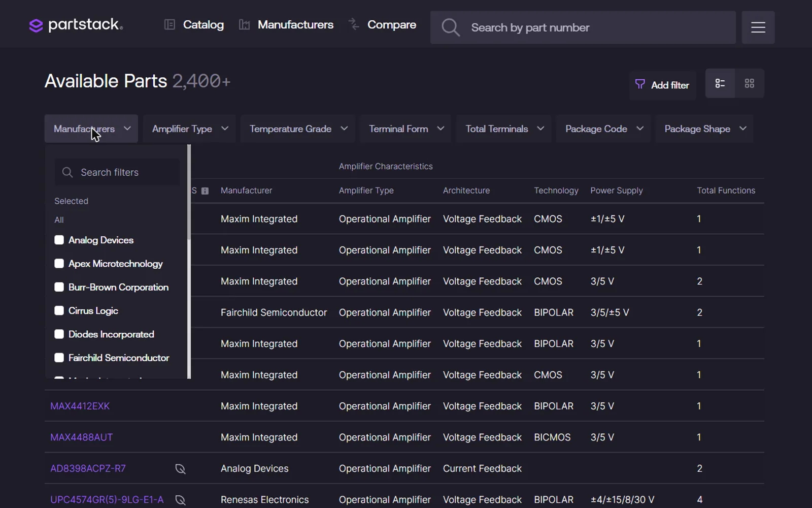Click the Search filters magnifier icon
This screenshot has width=812, height=508.
[x=67, y=172]
